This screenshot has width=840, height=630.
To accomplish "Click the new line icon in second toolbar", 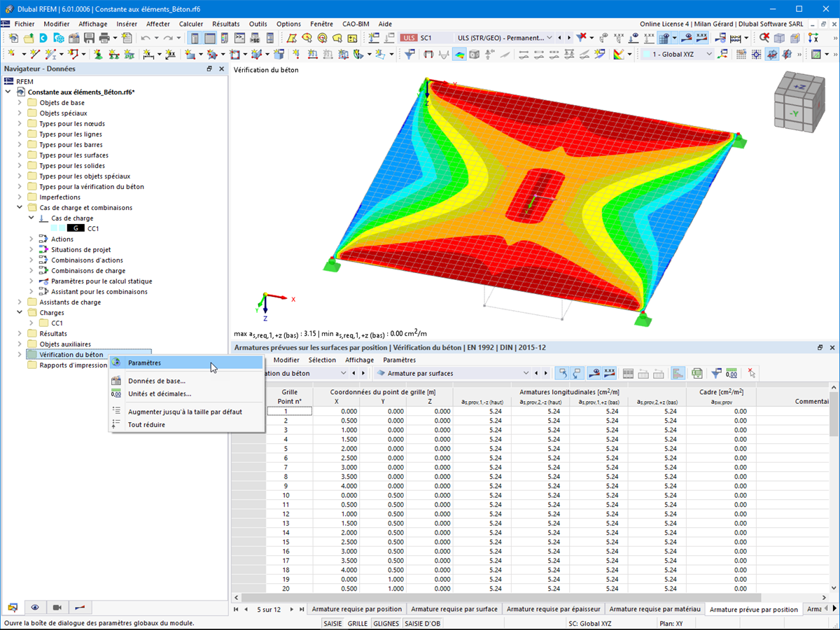I will (34, 54).
